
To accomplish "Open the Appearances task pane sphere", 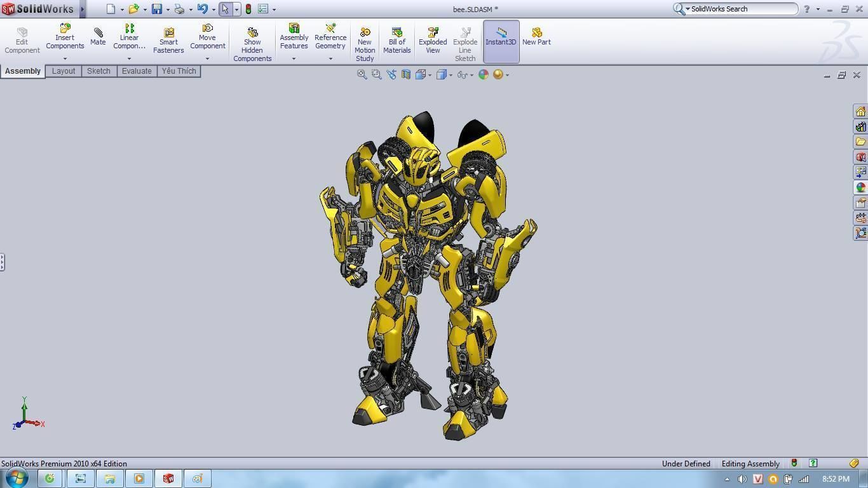I will click(860, 187).
